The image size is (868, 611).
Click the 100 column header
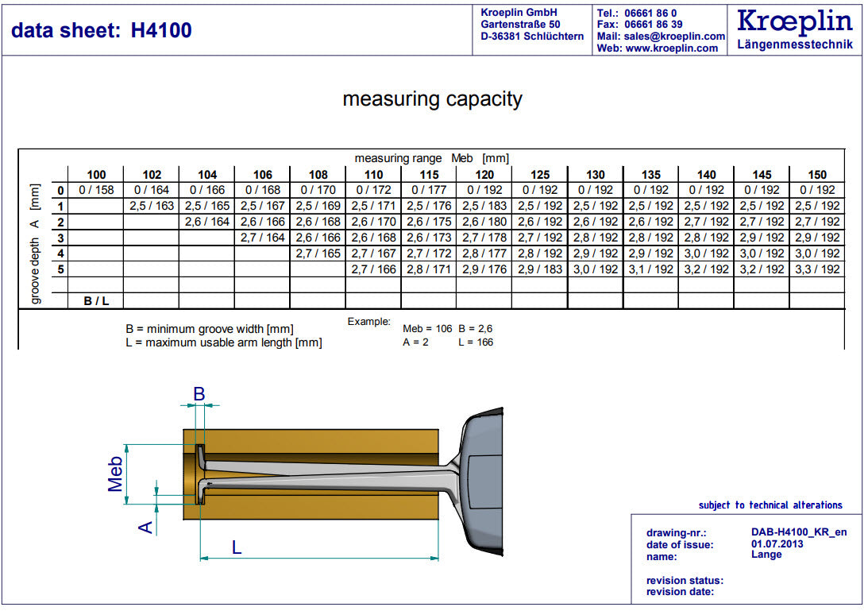pos(96,175)
